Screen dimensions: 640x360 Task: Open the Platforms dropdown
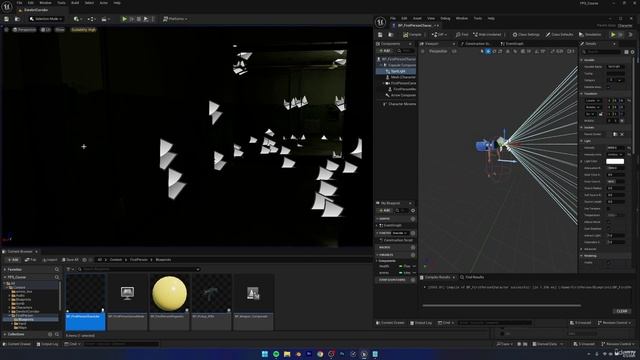tap(175, 19)
